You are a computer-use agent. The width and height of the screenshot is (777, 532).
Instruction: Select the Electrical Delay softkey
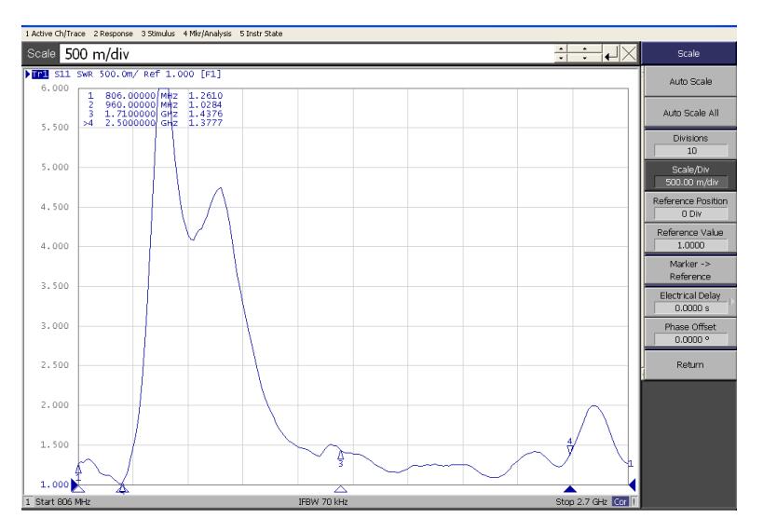[x=690, y=301]
